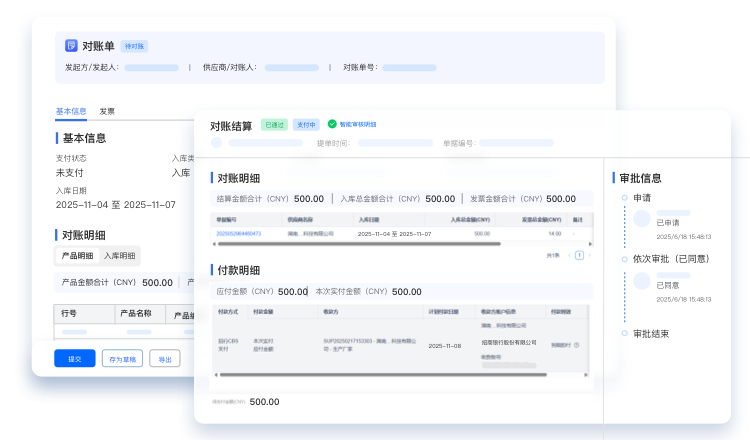Click the 对账单 document icon

point(71,46)
